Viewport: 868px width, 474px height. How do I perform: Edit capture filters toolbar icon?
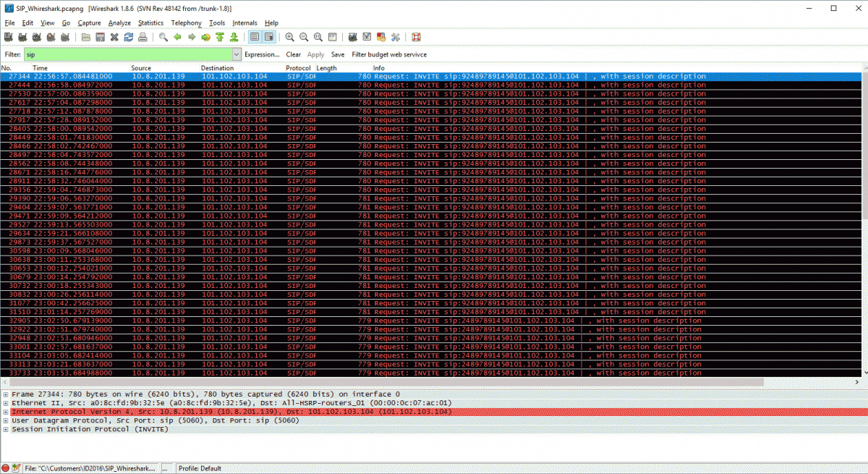353,37
